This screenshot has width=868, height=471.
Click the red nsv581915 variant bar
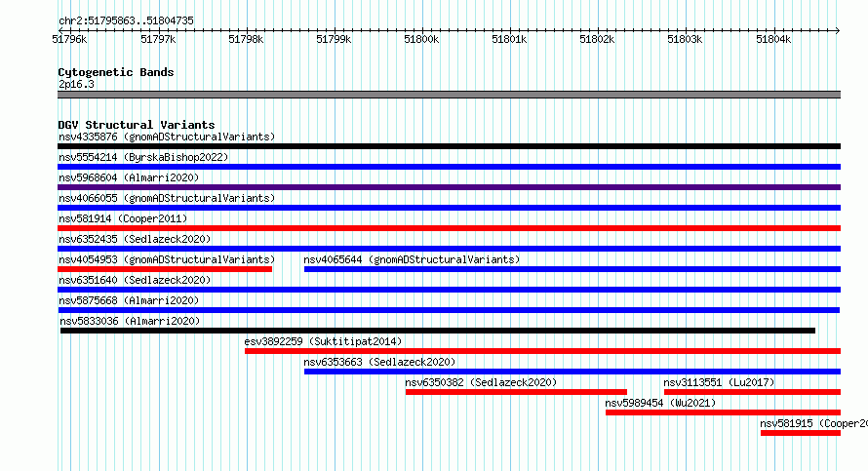tap(801, 433)
